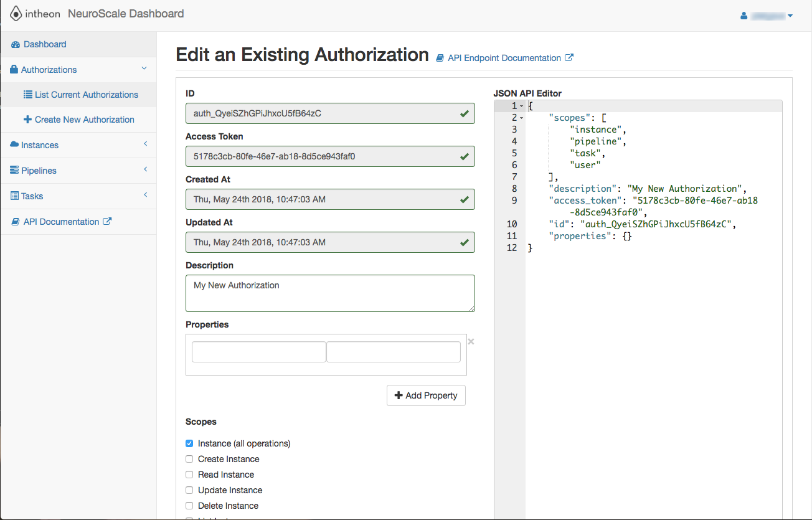Click the green checkmark in Access Token field
Screen dimensions: 812x520
point(464,156)
